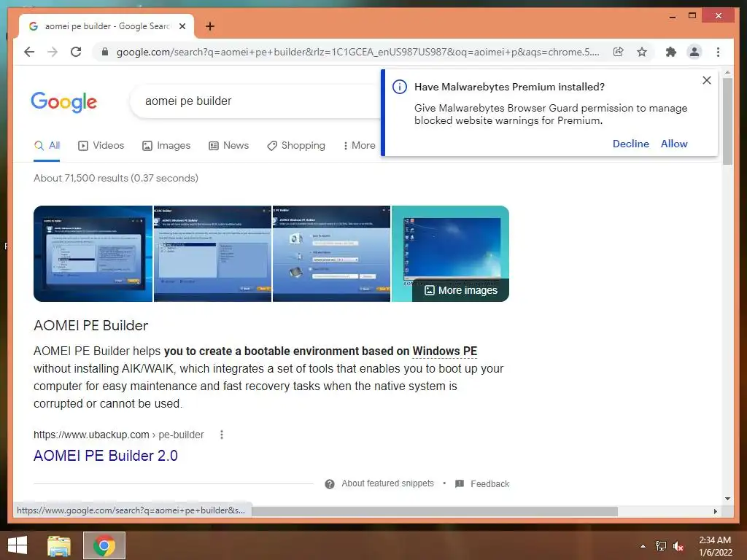Click the vertical scrollbar thumb
Viewport: 747px width, 560px height.
pyautogui.click(x=727, y=122)
